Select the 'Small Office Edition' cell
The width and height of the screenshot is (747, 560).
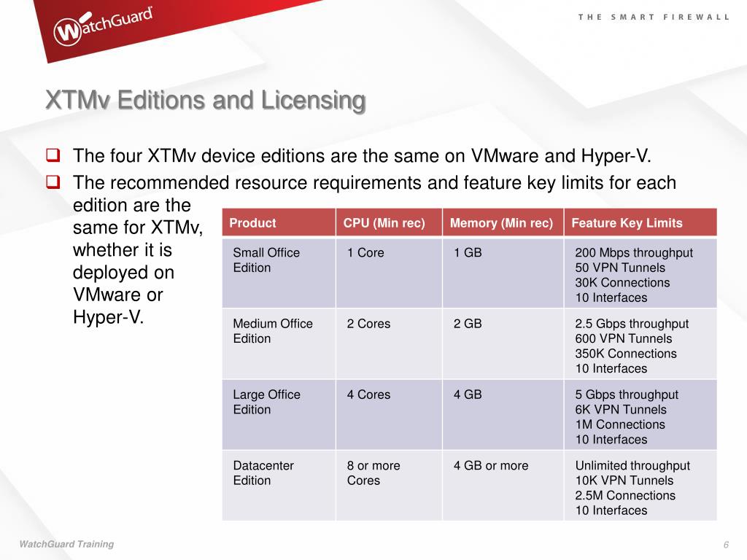point(279,273)
